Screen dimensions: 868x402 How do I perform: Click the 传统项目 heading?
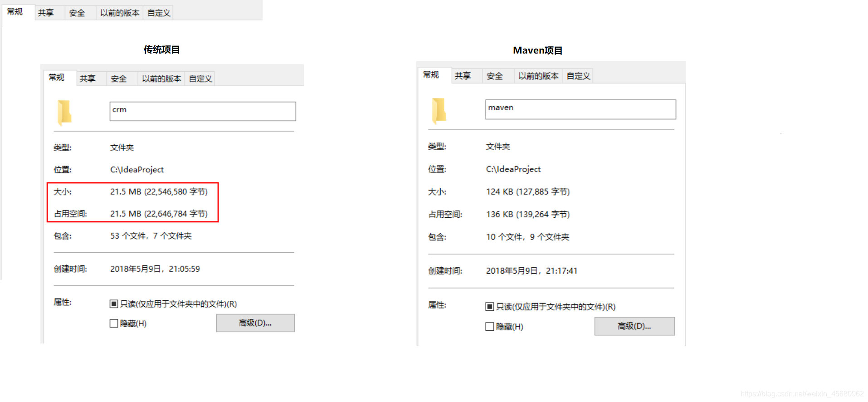[161, 49]
